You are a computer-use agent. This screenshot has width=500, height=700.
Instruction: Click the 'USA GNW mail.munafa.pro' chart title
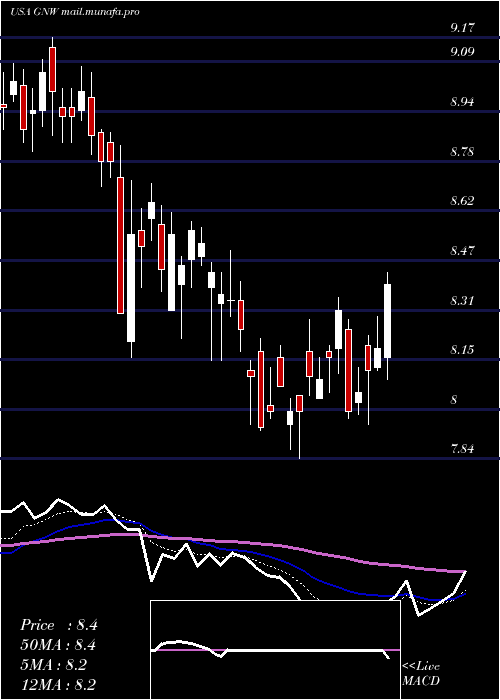click(75, 12)
